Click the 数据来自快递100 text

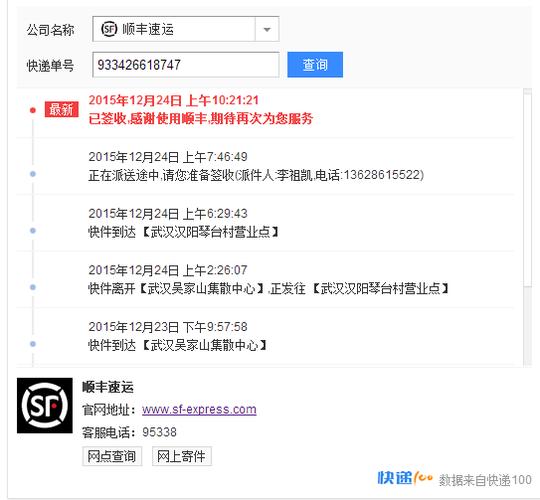pyautogui.click(x=485, y=480)
